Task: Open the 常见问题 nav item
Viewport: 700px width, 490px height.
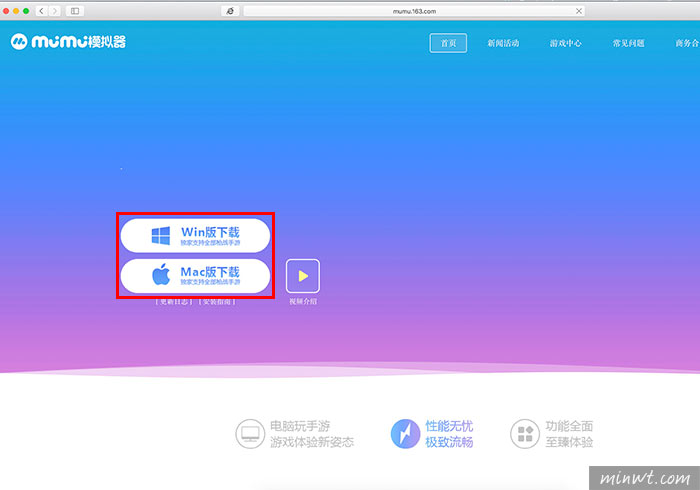Action: point(628,43)
